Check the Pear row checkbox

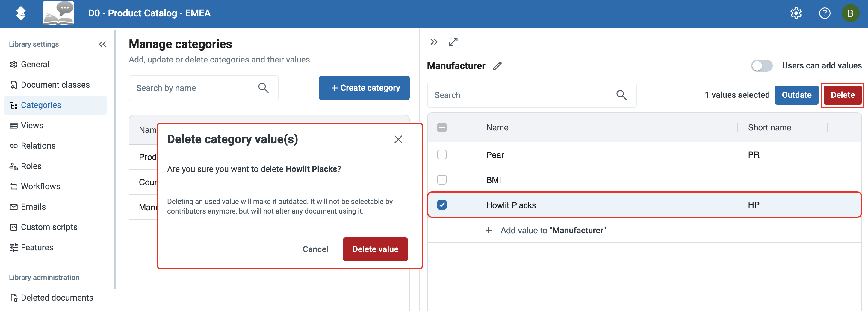[441, 155]
